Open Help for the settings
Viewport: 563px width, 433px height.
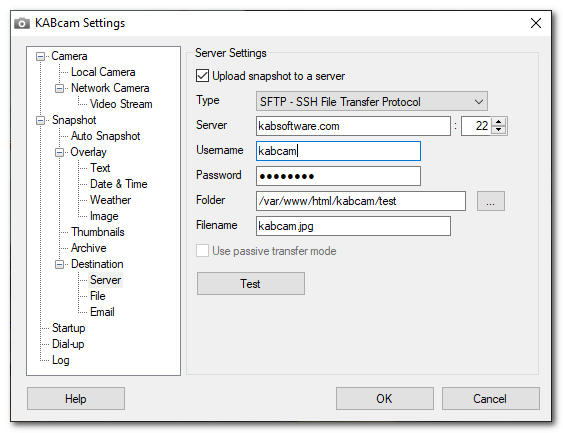pos(76,399)
